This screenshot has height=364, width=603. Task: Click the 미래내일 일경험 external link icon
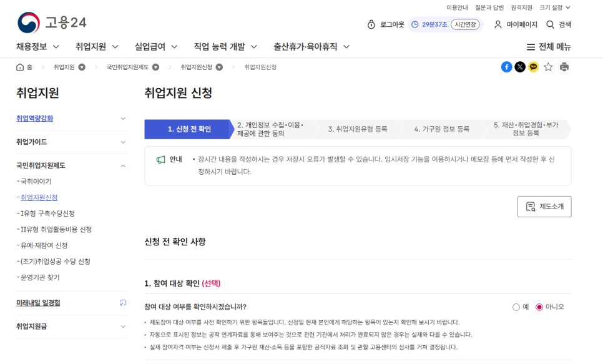[123, 303]
